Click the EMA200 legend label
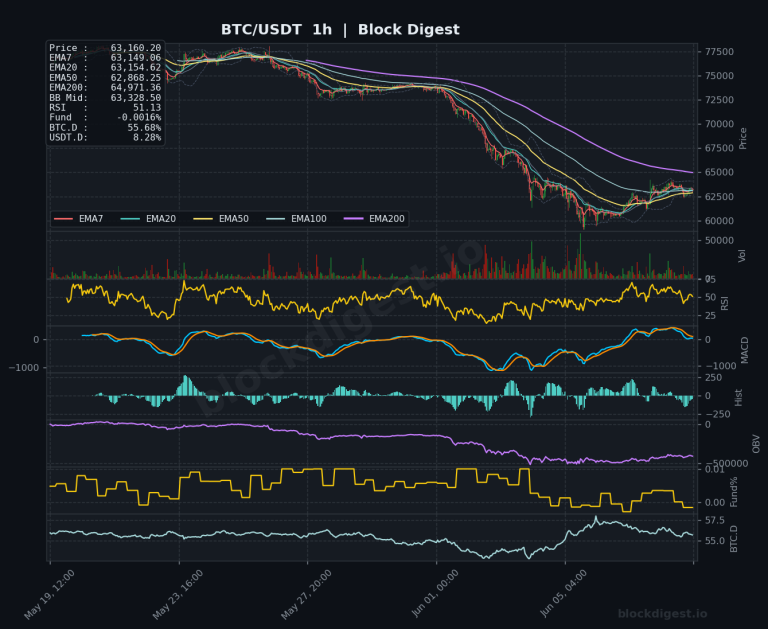Image resolution: width=768 pixels, height=629 pixels. [x=387, y=218]
